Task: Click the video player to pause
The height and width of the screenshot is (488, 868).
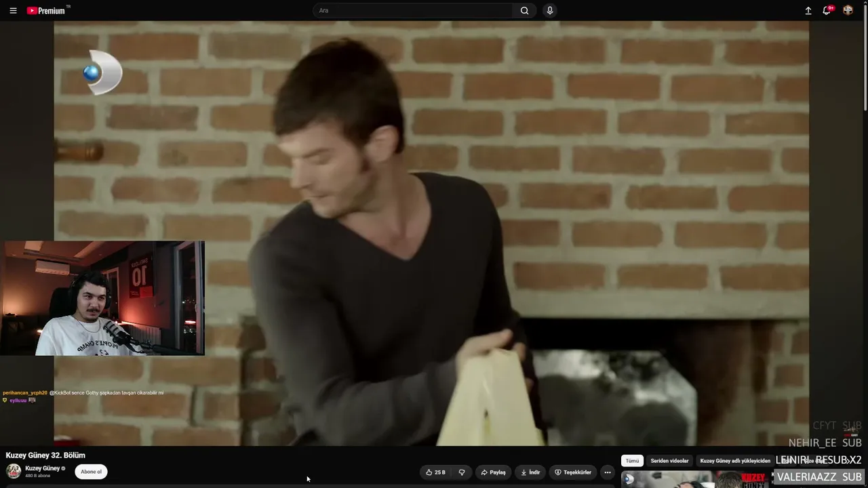Action: click(x=431, y=233)
